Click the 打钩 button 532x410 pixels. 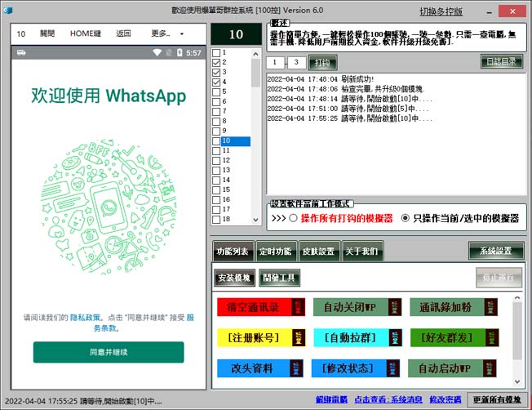coord(322,63)
